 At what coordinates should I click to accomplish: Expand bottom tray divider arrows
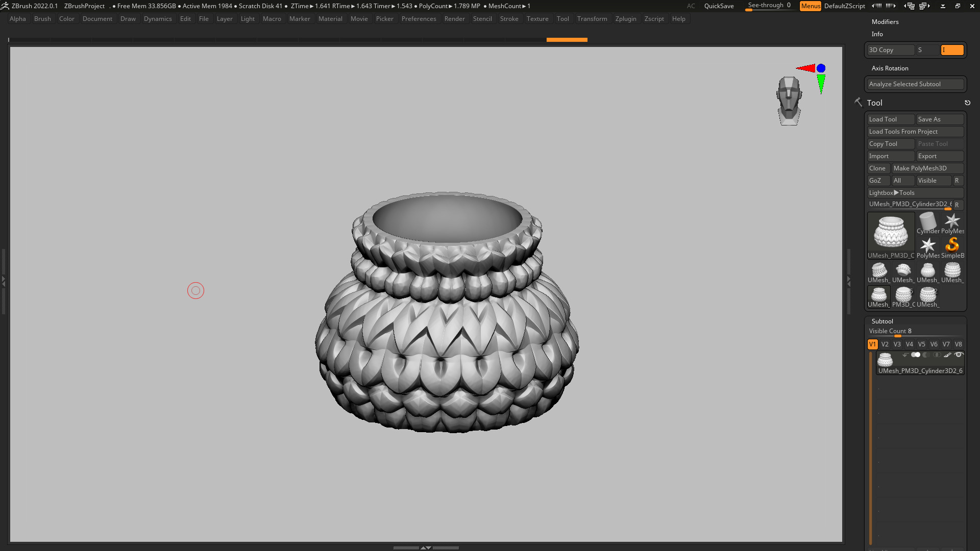[x=426, y=547]
